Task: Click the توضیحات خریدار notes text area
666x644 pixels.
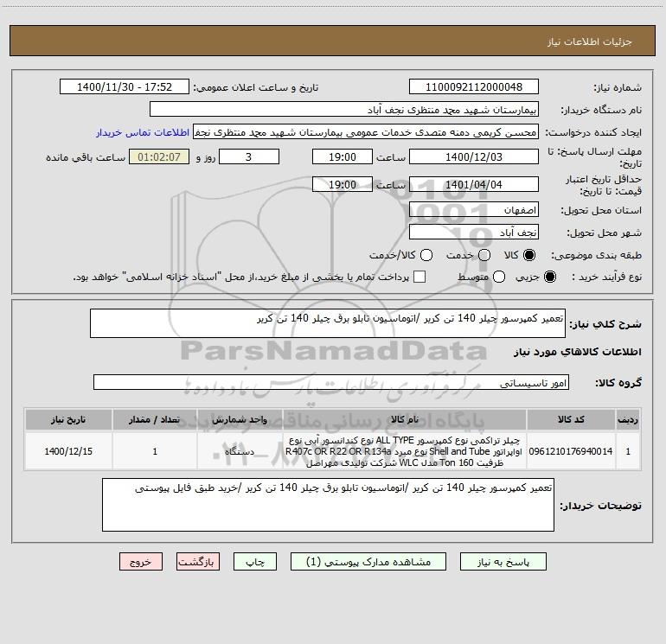Action: (328, 505)
